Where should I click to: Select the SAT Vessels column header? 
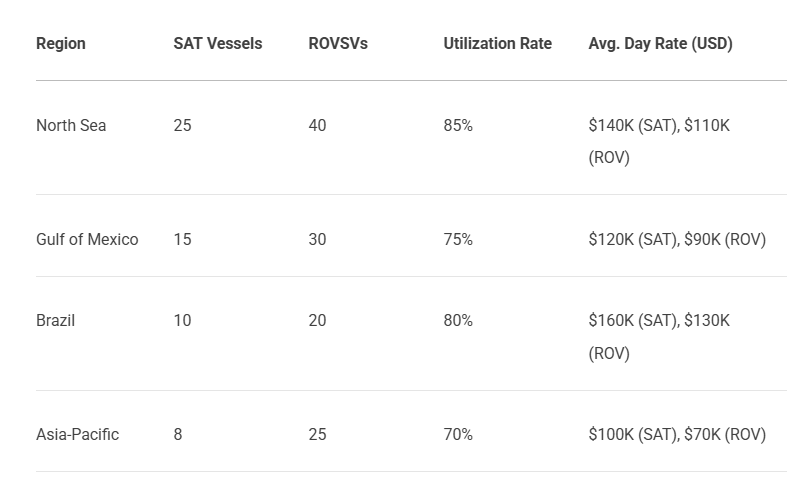pyautogui.click(x=217, y=44)
